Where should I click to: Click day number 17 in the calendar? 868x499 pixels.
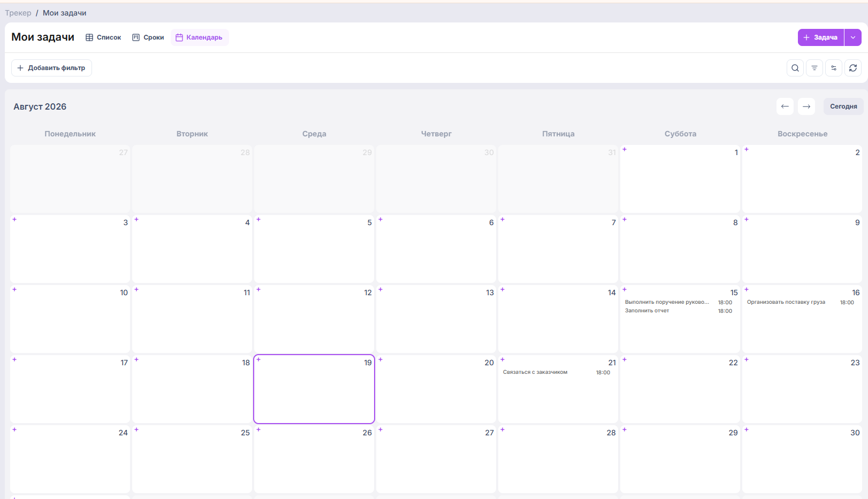(x=124, y=363)
